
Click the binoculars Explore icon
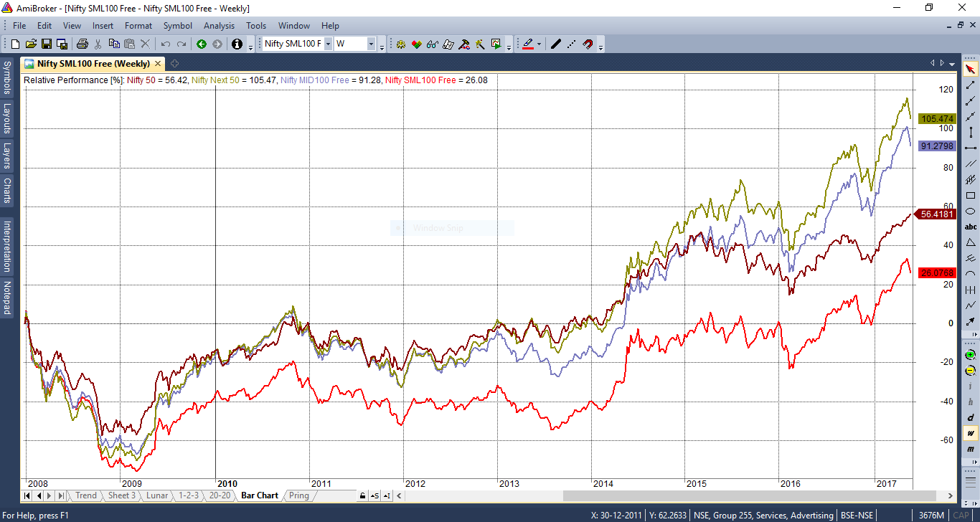(432, 44)
